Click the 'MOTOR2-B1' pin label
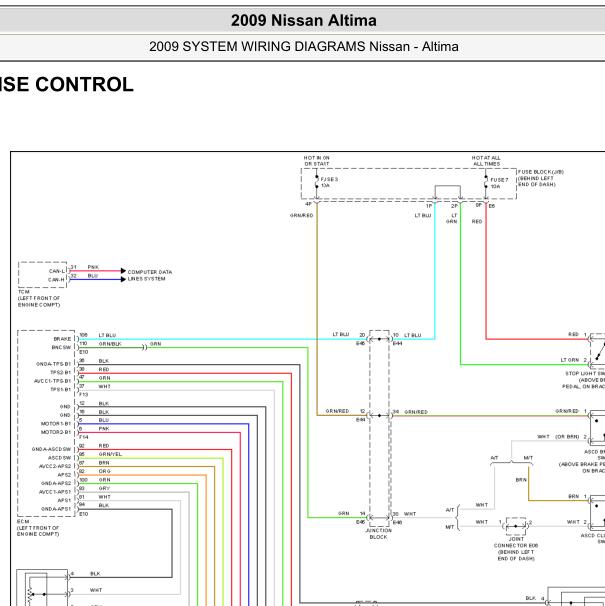The image size is (605, 606). [56, 432]
